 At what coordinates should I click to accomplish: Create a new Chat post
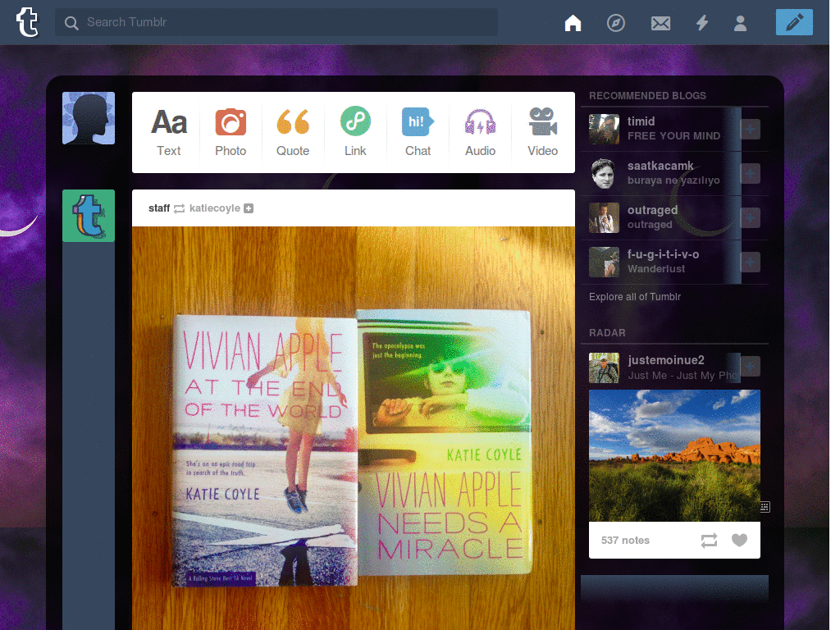pyautogui.click(x=418, y=132)
